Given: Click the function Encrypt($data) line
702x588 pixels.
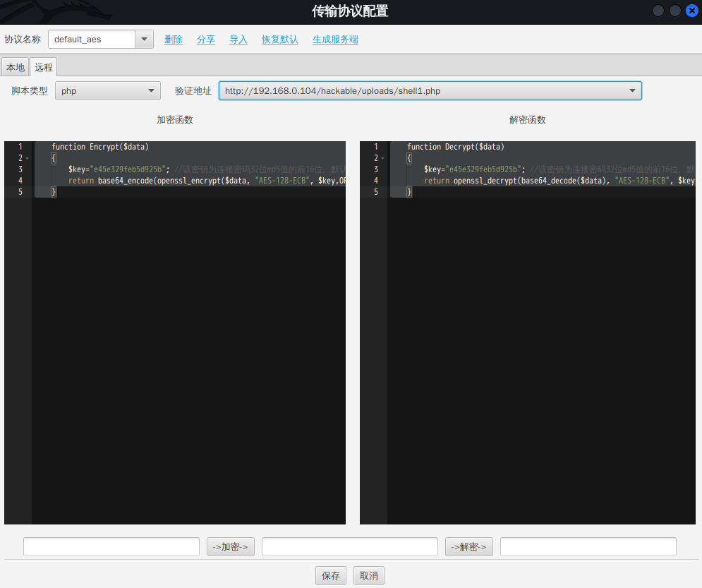Looking at the screenshot, I should pos(100,147).
